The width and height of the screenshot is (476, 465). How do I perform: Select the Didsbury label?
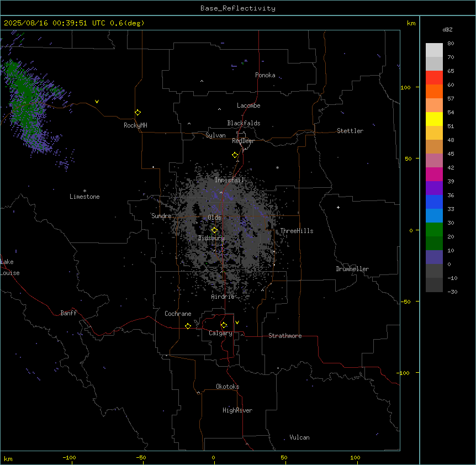click(x=211, y=238)
